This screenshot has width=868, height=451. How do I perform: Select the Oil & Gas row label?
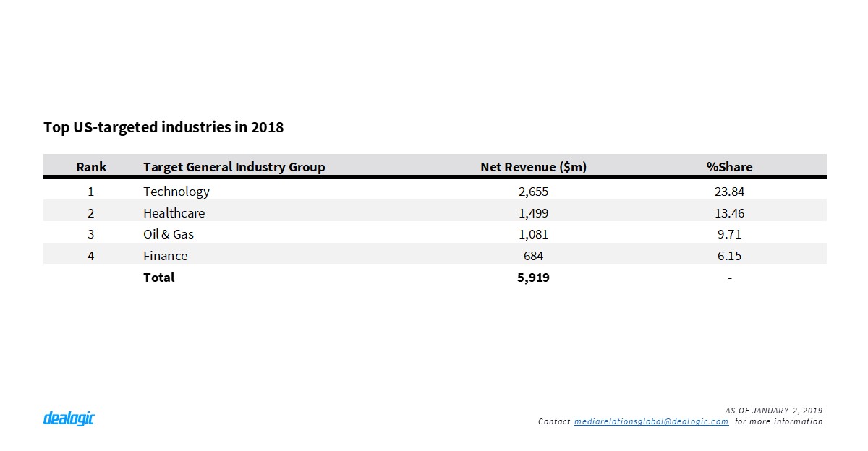point(169,234)
